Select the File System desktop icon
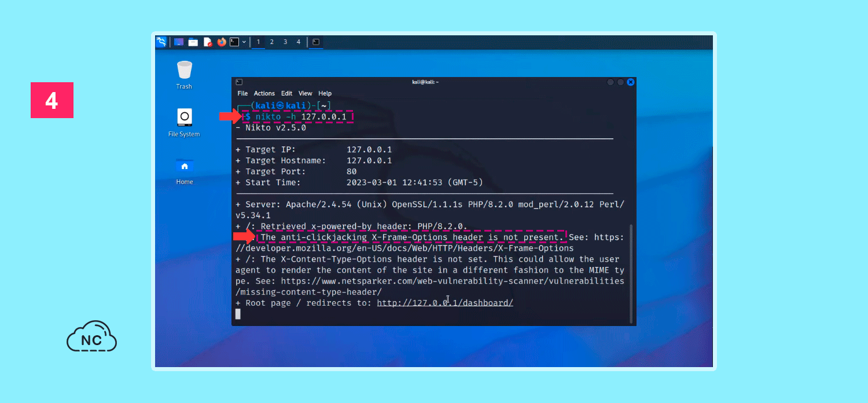This screenshot has width=868, height=403. (184, 123)
